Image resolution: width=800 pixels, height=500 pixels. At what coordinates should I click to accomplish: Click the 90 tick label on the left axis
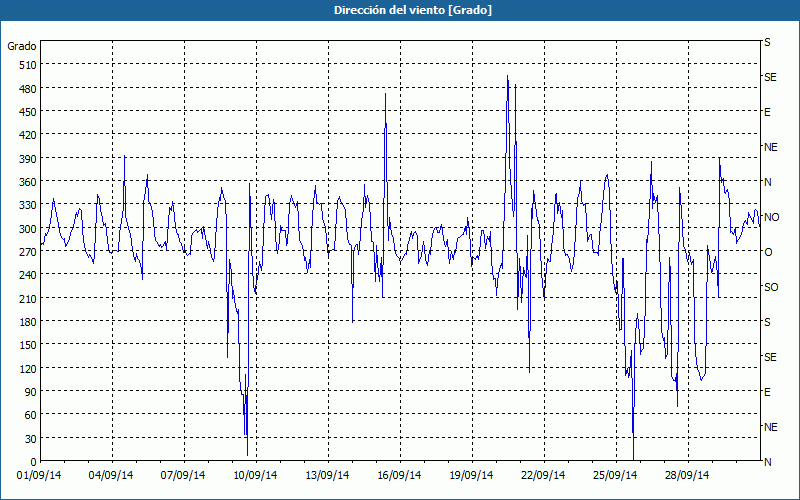coord(31,392)
